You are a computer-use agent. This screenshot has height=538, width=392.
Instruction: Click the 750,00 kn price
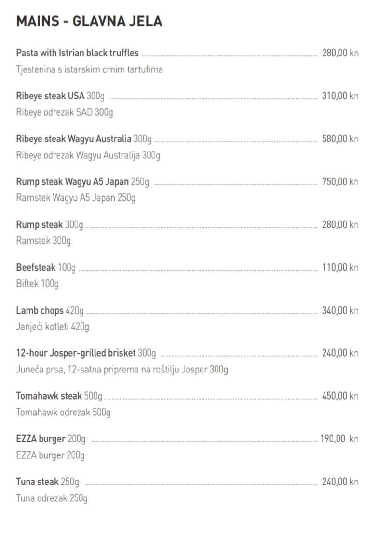pyautogui.click(x=340, y=181)
